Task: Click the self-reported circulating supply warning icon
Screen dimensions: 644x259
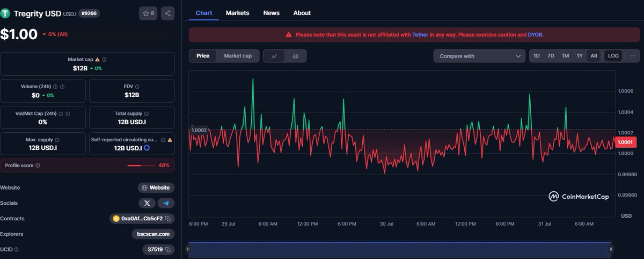Action: [170, 140]
